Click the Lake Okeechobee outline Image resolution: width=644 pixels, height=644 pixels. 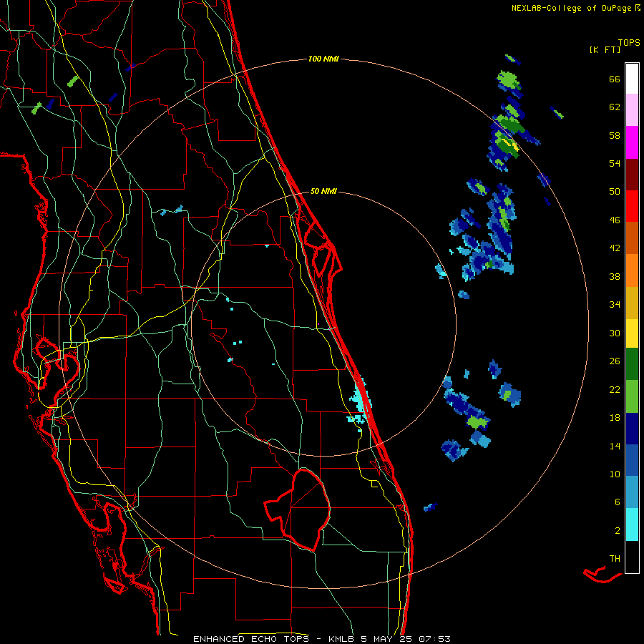coord(298,509)
